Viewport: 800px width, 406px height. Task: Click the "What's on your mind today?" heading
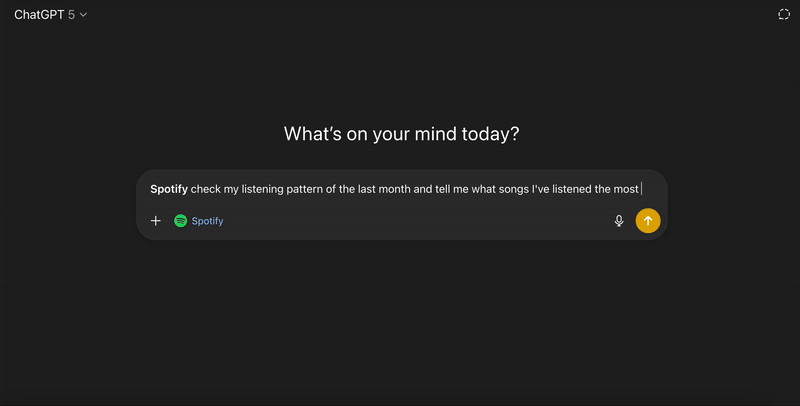point(401,134)
